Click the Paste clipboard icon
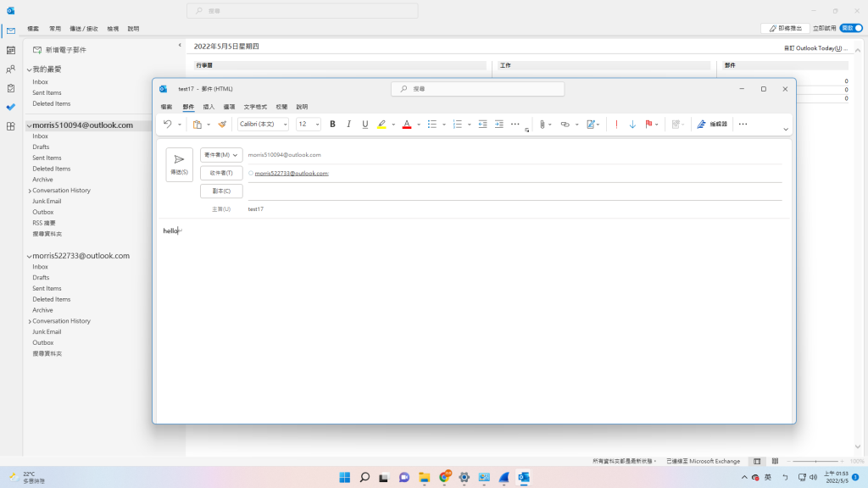868x488 pixels. (197, 125)
